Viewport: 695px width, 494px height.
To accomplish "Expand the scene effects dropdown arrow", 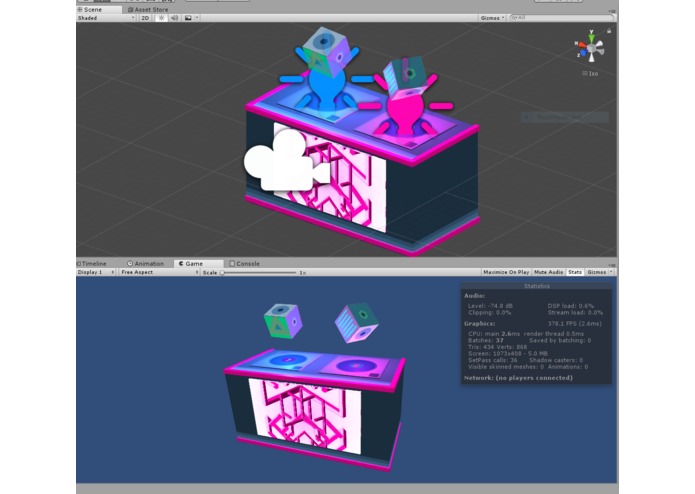I will tap(197, 18).
